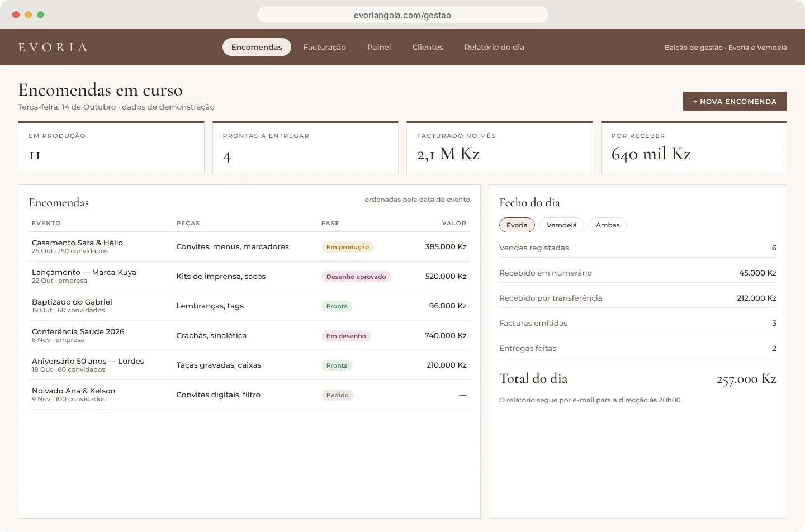Screen dimensions: 805x532
Task: Open the Noivado Ana & Kelson order
Action: pos(249,395)
